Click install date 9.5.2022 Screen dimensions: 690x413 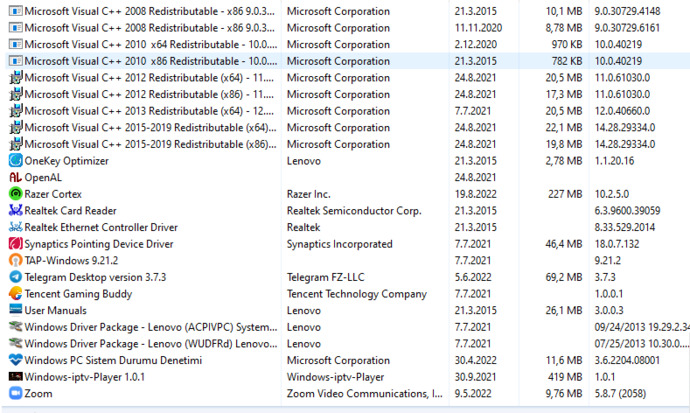tap(473, 393)
